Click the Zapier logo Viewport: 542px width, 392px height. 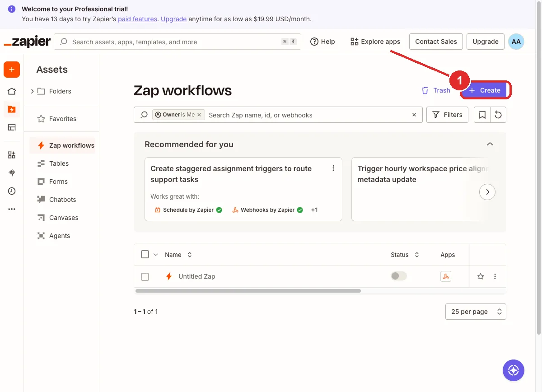[x=27, y=42]
